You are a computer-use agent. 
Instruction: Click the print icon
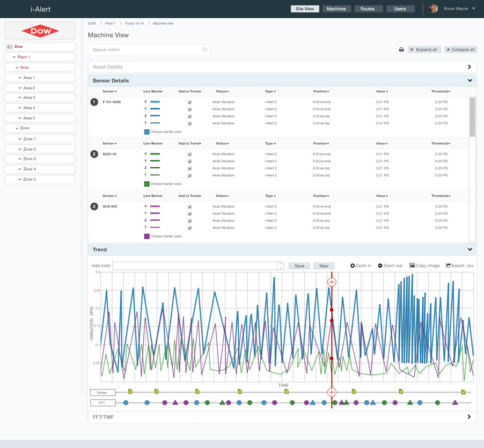pyautogui.click(x=401, y=50)
